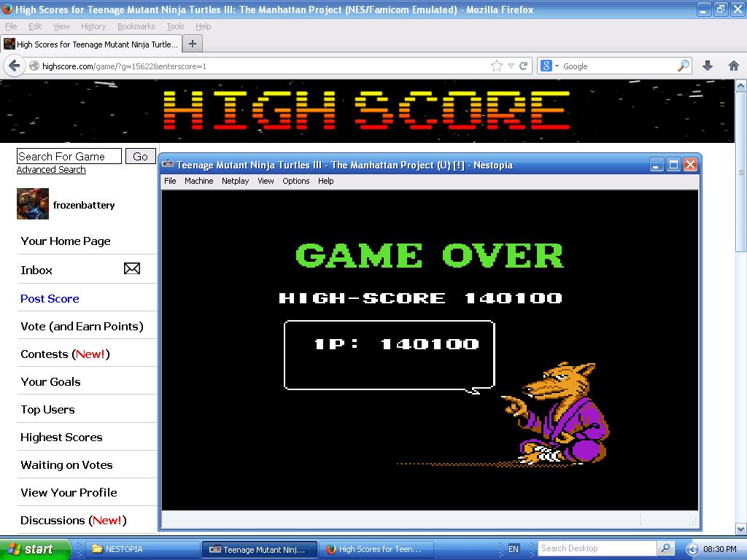Open Waiting on Votes link

[x=66, y=464]
